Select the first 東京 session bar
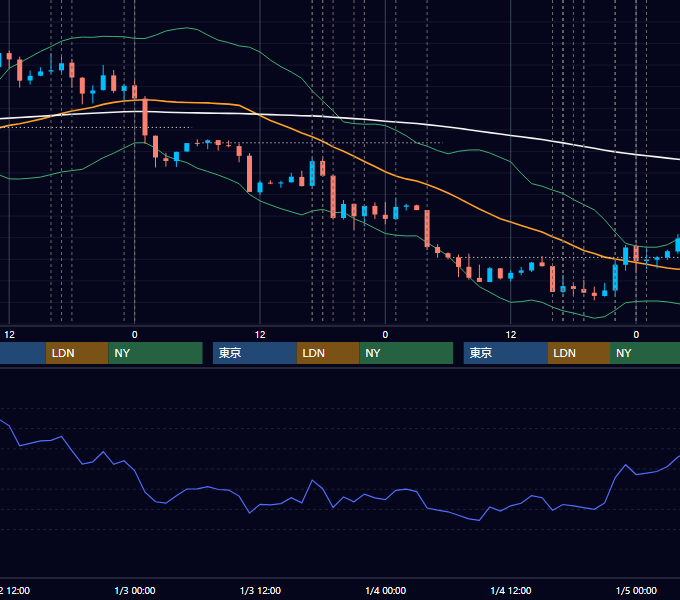Viewport: 680px width, 600px height. [255, 353]
